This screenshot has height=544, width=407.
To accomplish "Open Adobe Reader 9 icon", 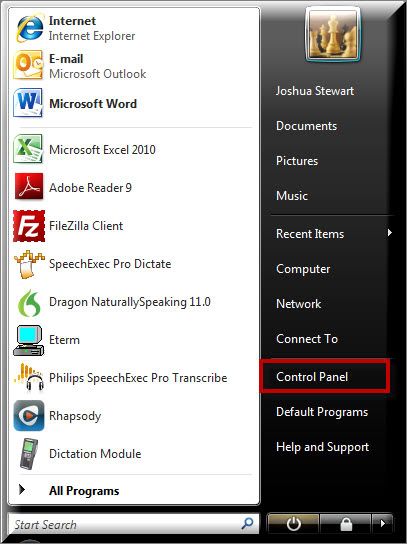I will click(x=29, y=187).
